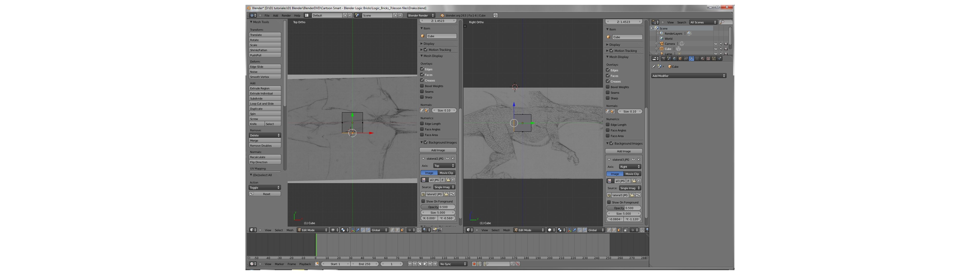Click the Particles properties tab sparkle icon
Image resolution: width=980 pixels, height=275 pixels.
pyautogui.click(x=714, y=59)
